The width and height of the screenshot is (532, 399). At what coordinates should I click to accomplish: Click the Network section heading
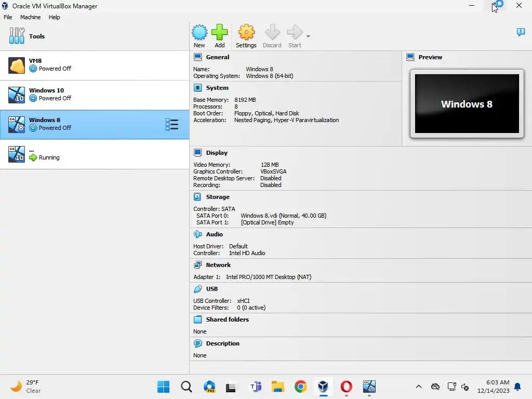click(218, 265)
